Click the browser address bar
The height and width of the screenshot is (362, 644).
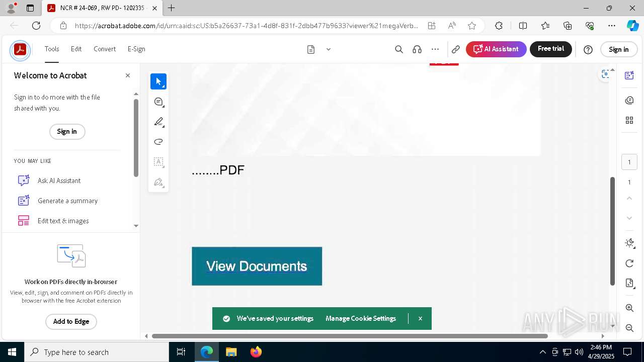(247, 26)
